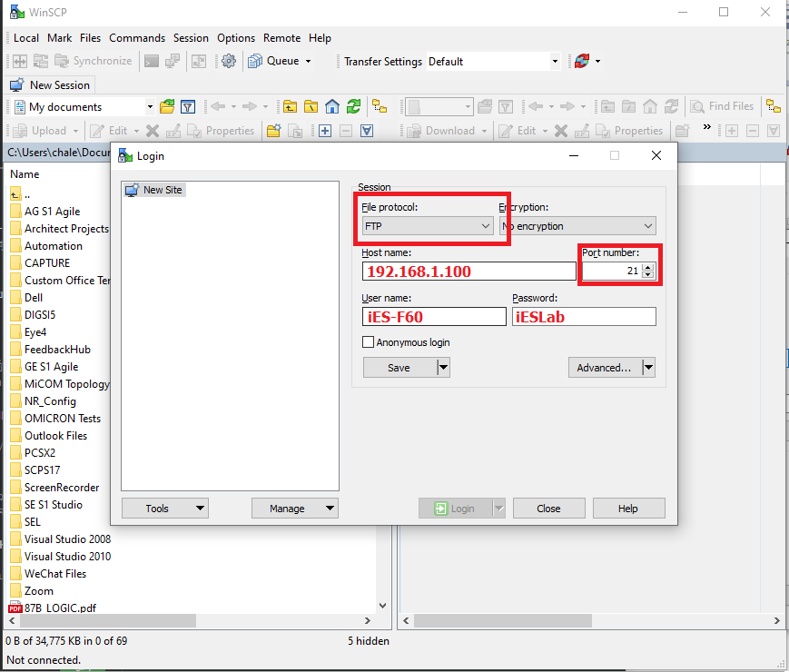
Task: Open local directory browse folder icon
Action: click(167, 106)
